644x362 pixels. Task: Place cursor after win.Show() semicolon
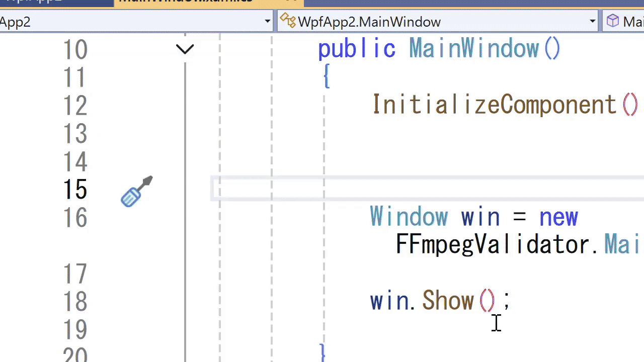(513, 300)
